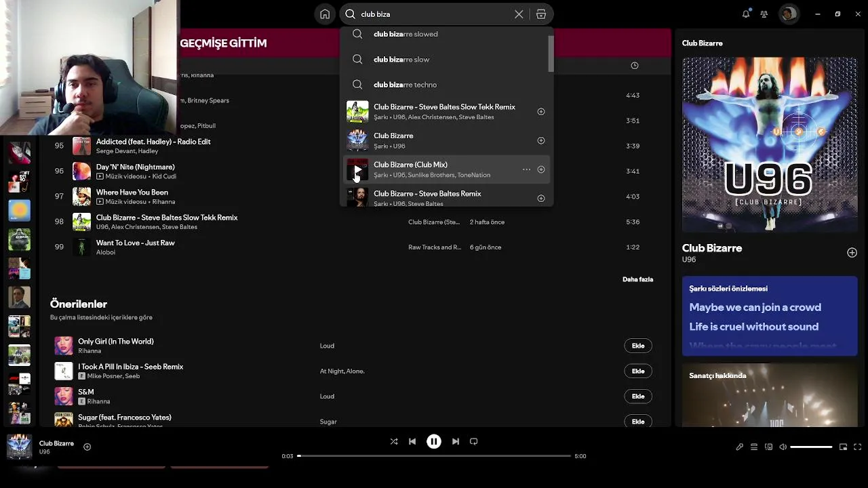Pause the current track
The height and width of the screenshot is (488, 868).
click(434, 441)
